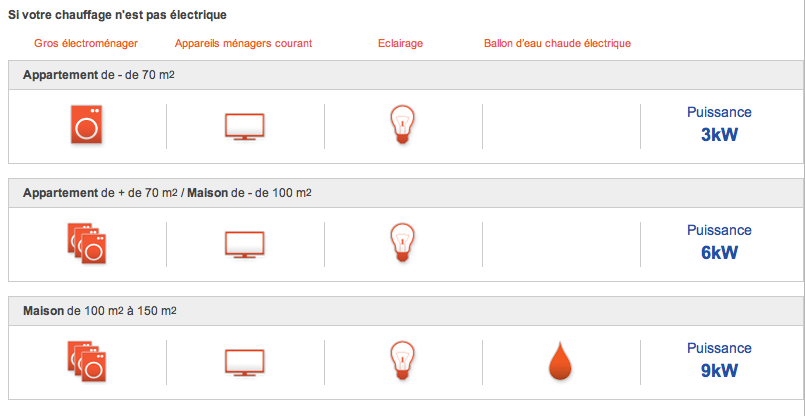
Task: Select the Appareils ménagers courant label
Action: coord(243,43)
